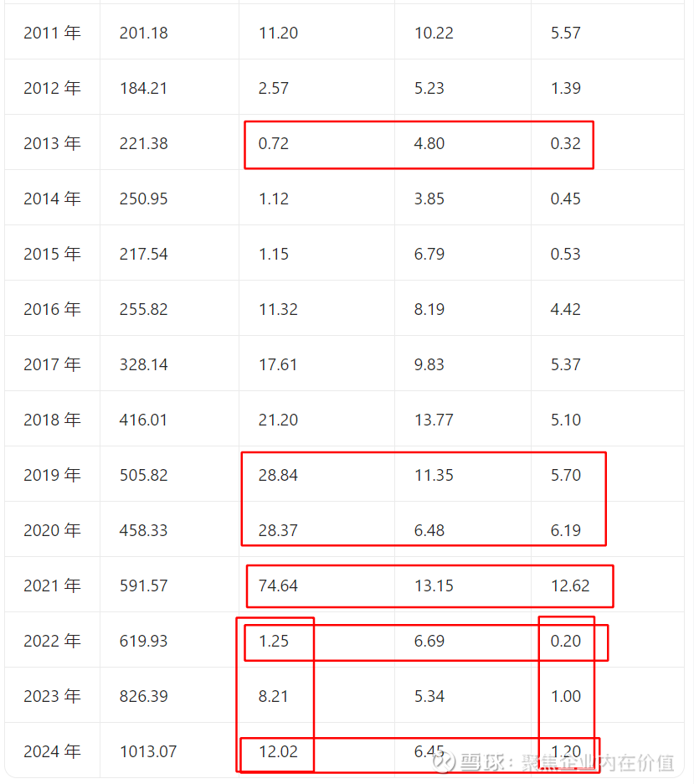Viewport: 694px width, 784px height.
Task: Select the 2016 年 row label
Action: (x=52, y=310)
